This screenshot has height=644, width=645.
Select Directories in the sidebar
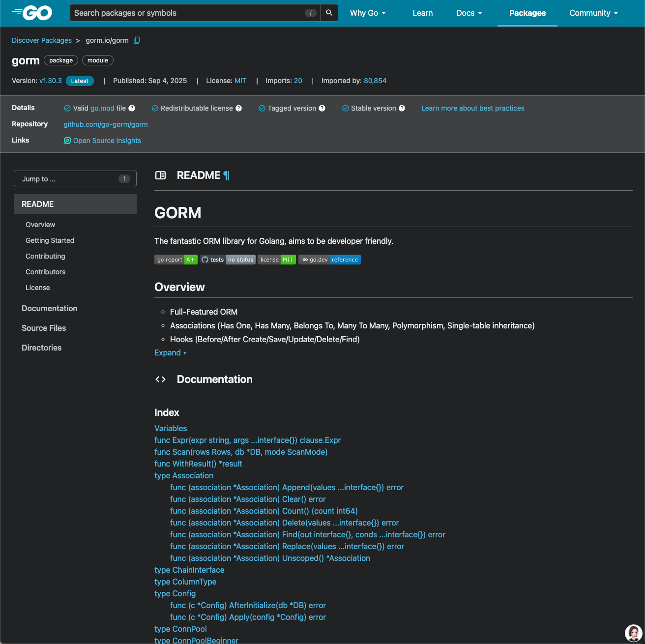pos(42,348)
